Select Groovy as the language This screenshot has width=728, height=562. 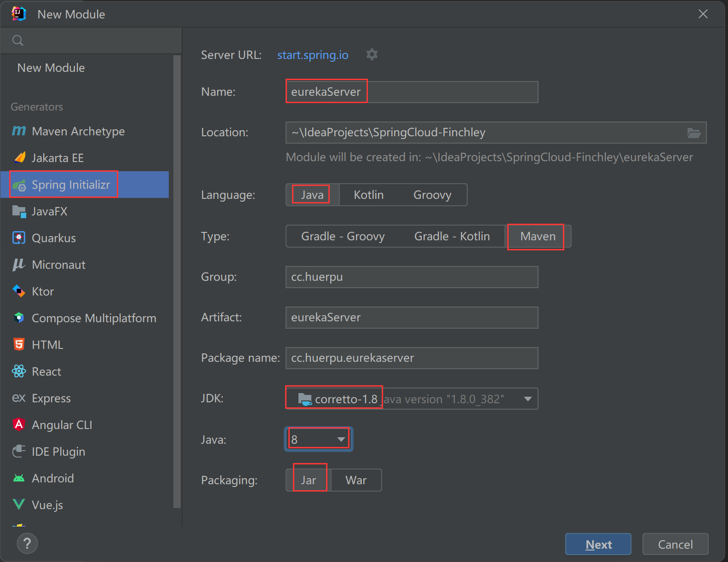pos(432,195)
